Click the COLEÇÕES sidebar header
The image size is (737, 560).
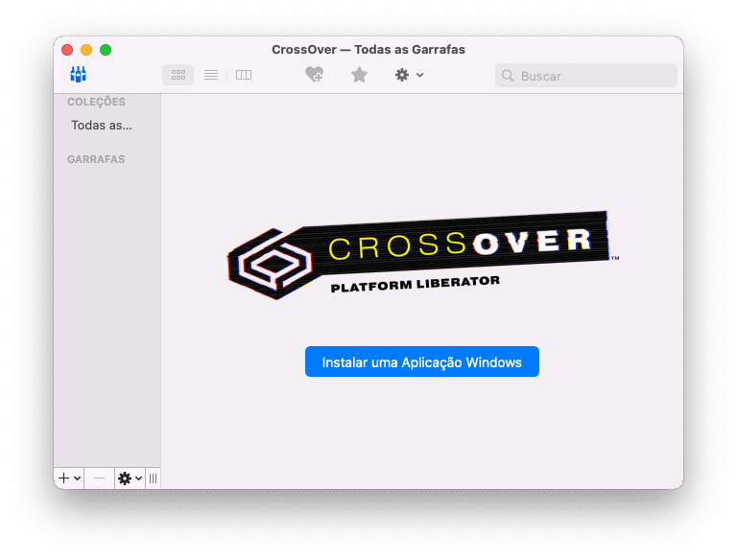96,102
